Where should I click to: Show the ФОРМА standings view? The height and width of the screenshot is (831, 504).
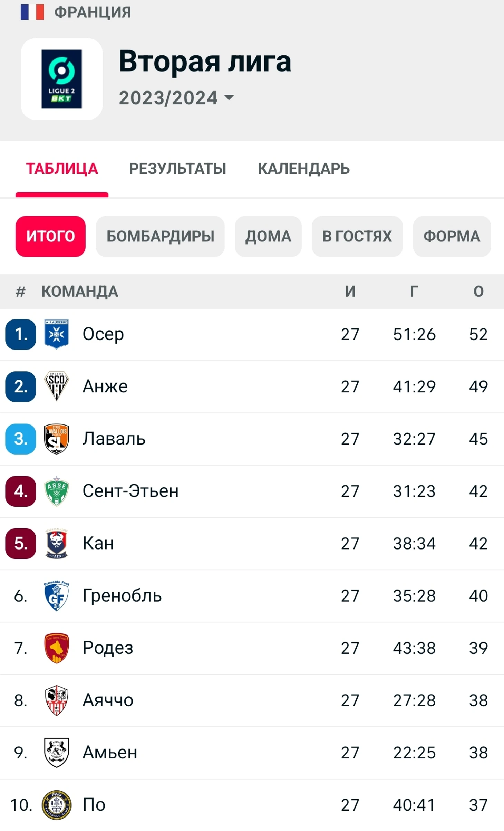452,236
